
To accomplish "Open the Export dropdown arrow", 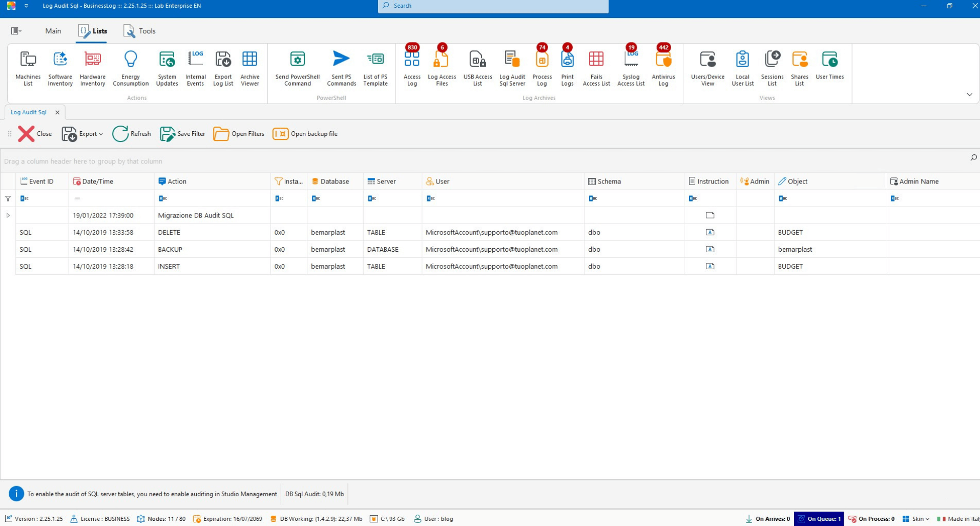I will (101, 134).
